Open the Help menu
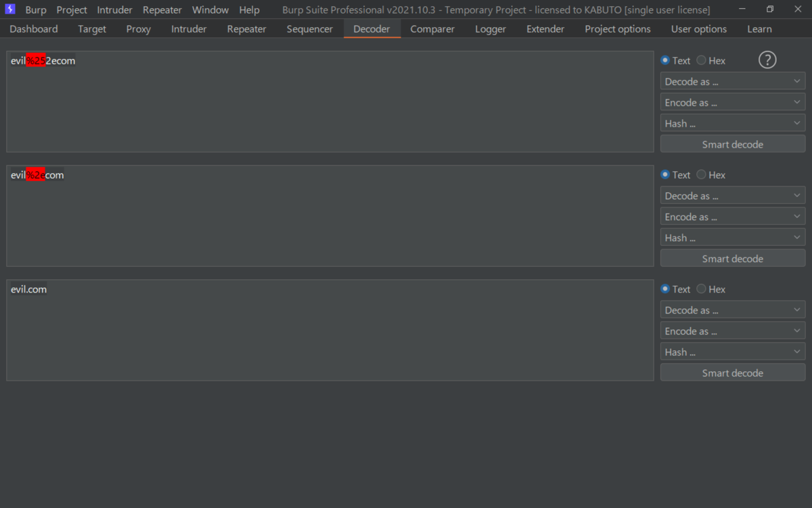 tap(249, 10)
